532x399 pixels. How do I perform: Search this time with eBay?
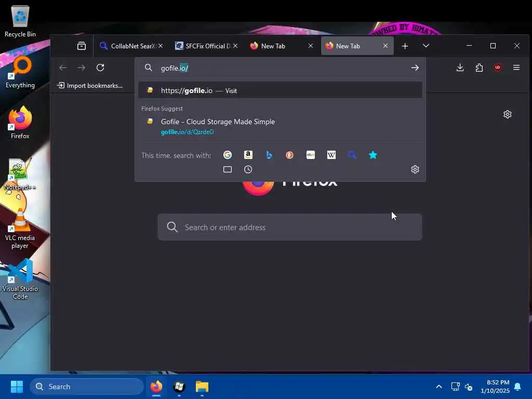[311, 155]
